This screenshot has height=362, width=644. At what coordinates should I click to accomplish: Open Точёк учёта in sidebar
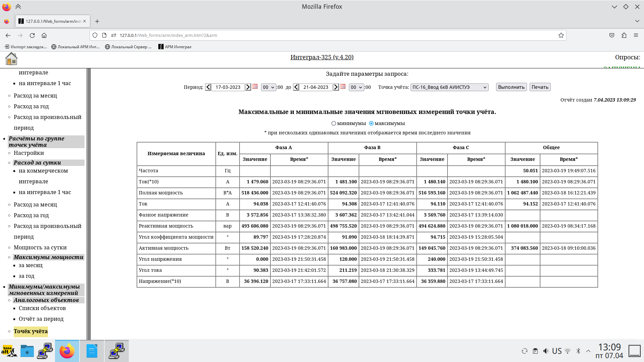(31, 331)
